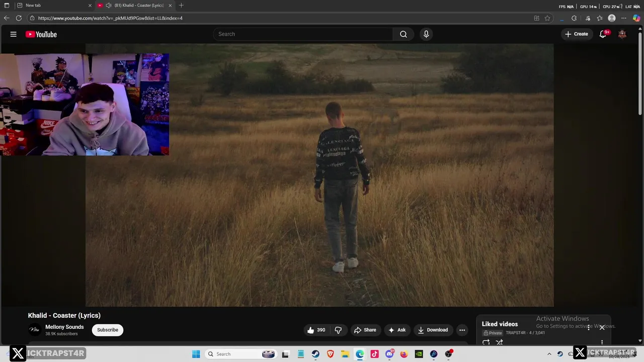
Task: Open Edge profile avatar
Action: point(612,18)
